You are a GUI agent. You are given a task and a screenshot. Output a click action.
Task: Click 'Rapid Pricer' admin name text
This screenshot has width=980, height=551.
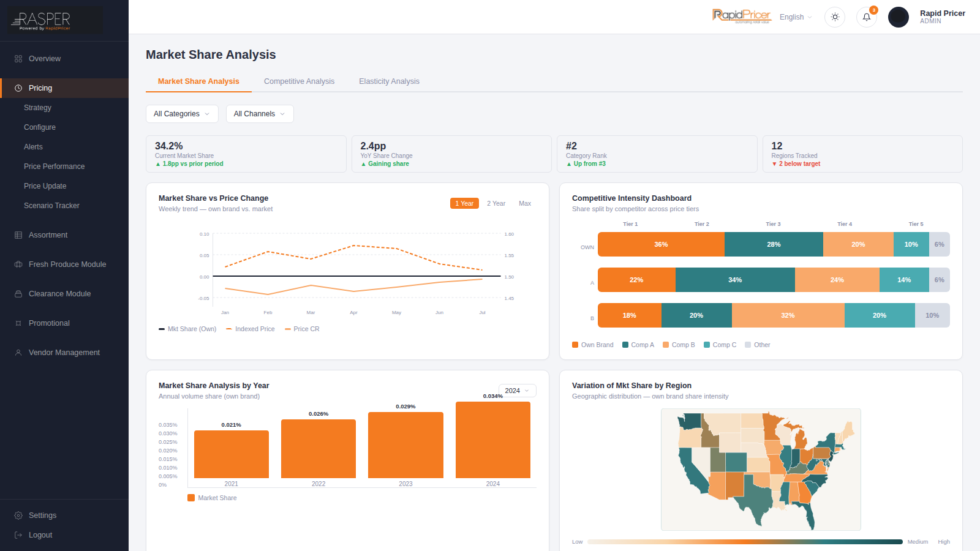coord(943,13)
